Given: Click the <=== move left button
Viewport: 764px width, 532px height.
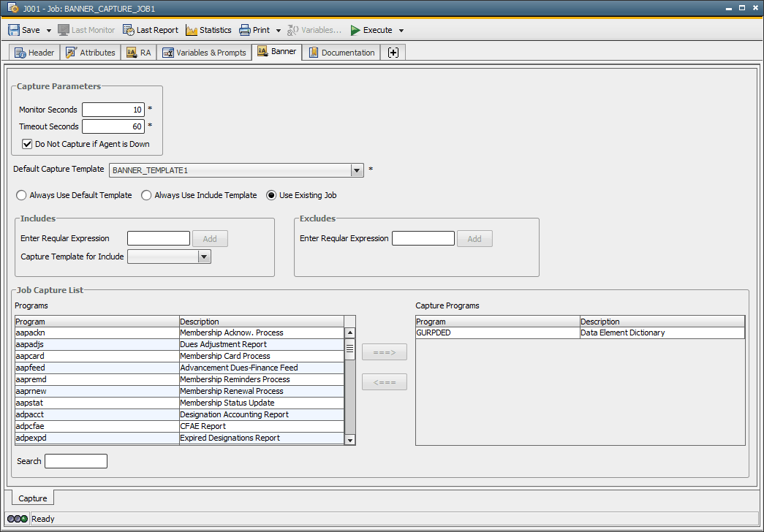Looking at the screenshot, I should 385,382.
